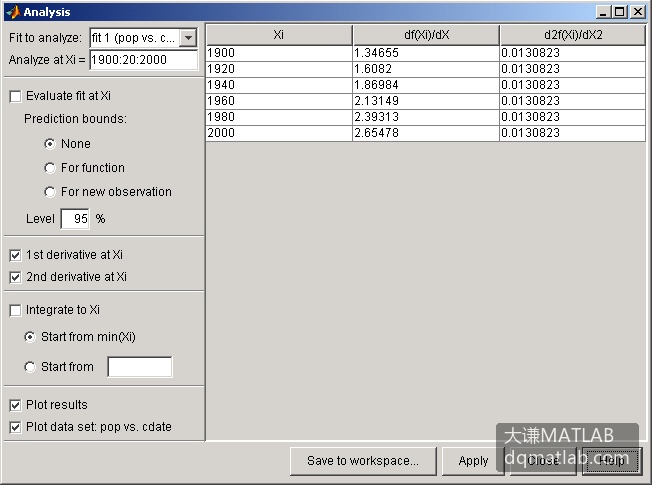Viewport: 652px width, 485px height.
Task: Uncheck 2nd derivative at Xi
Action: click(15, 277)
